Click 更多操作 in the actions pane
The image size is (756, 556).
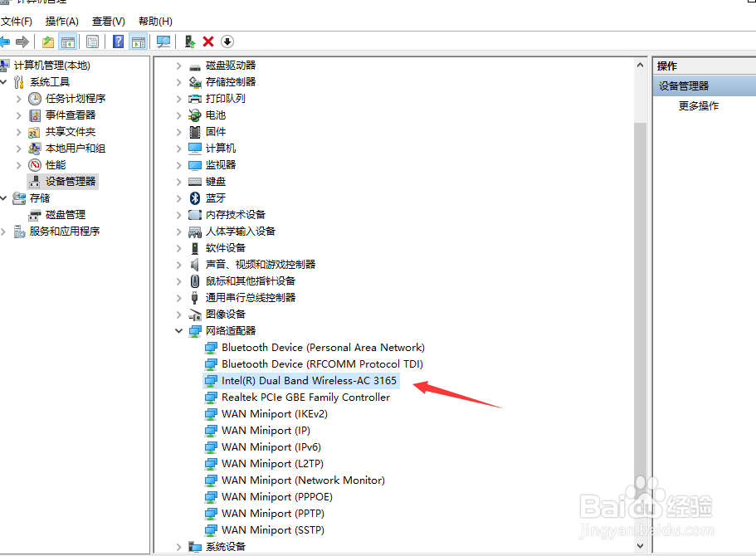click(x=698, y=105)
